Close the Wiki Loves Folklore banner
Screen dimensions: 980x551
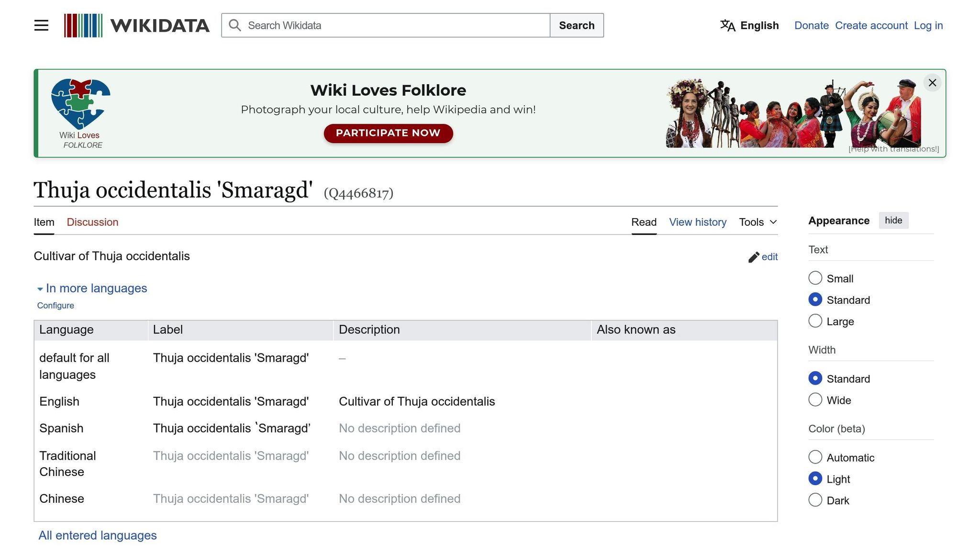pos(932,83)
